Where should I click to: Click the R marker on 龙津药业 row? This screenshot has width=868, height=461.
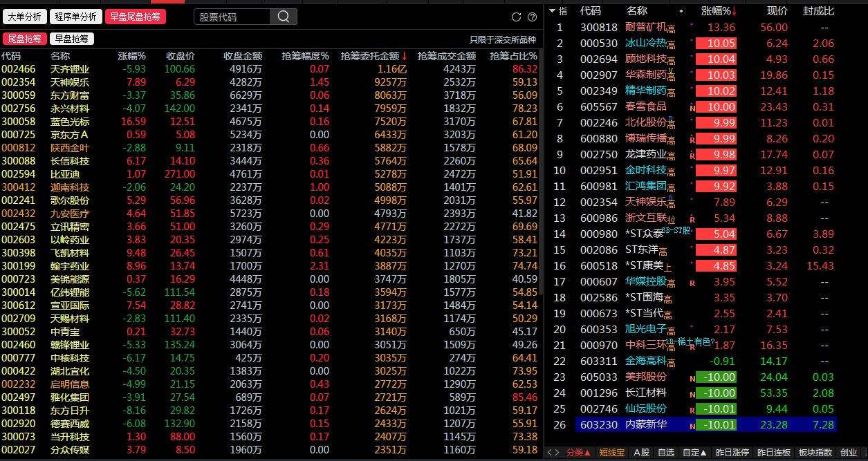(x=692, y=156)
